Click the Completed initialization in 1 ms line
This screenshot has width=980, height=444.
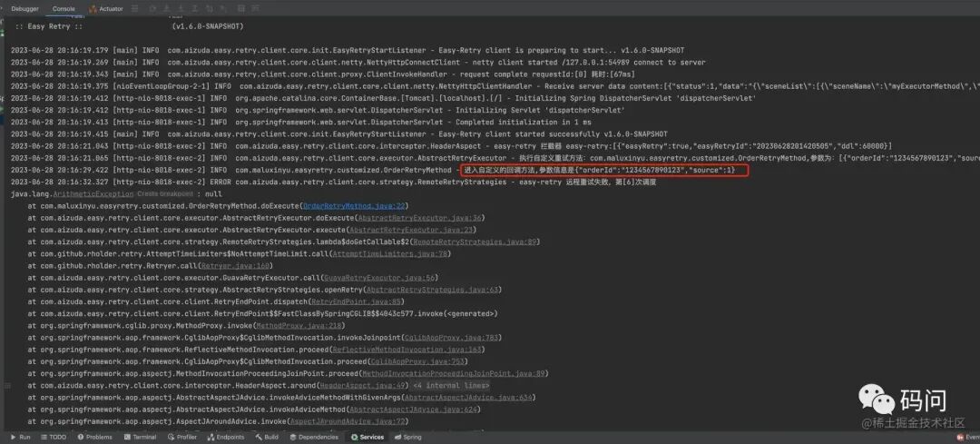[x=300, y=122]
